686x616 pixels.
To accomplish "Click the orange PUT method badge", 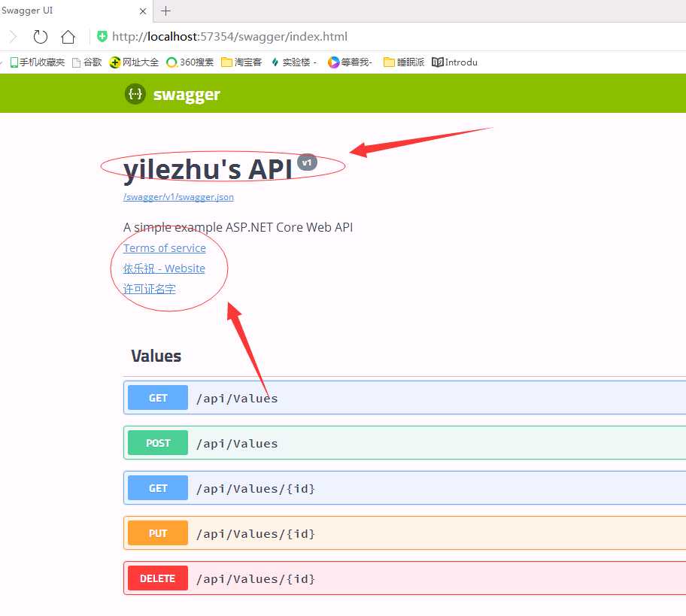I will [x=158, y=533].
